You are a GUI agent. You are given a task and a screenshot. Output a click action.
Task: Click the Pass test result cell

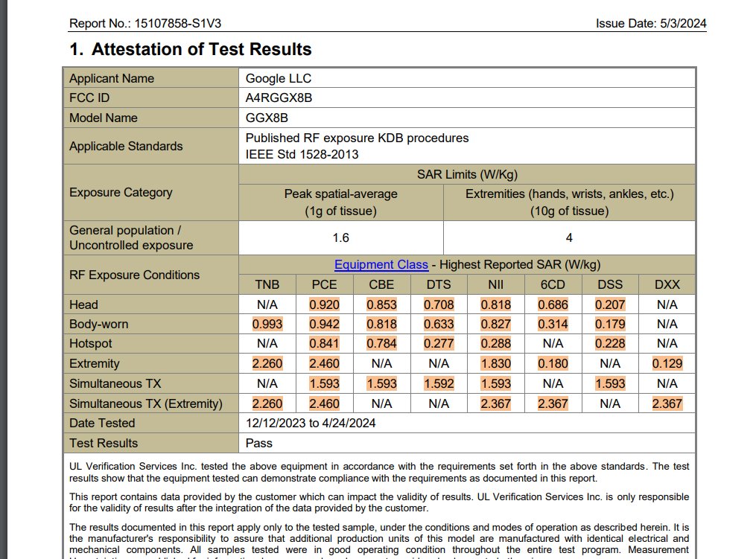[258, 444]
